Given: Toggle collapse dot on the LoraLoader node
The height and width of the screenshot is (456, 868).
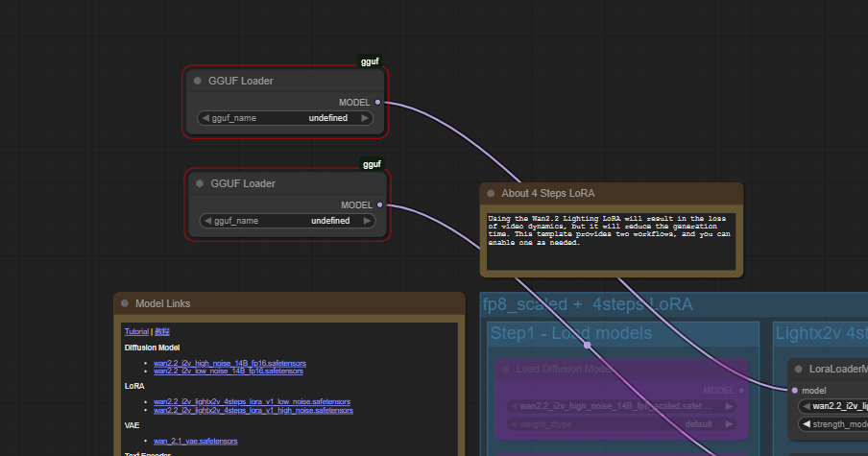Looking at the screenshot, I should coord(798,369).
